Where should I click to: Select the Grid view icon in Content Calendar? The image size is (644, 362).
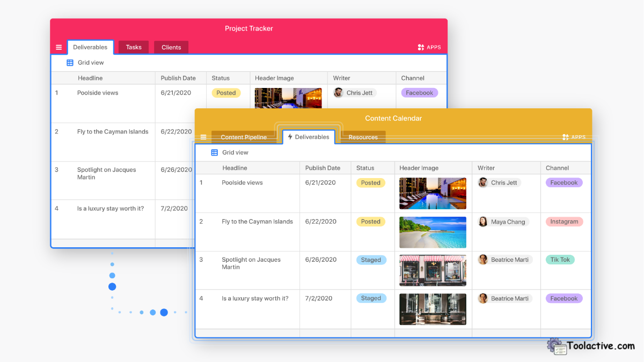[214, 152]
